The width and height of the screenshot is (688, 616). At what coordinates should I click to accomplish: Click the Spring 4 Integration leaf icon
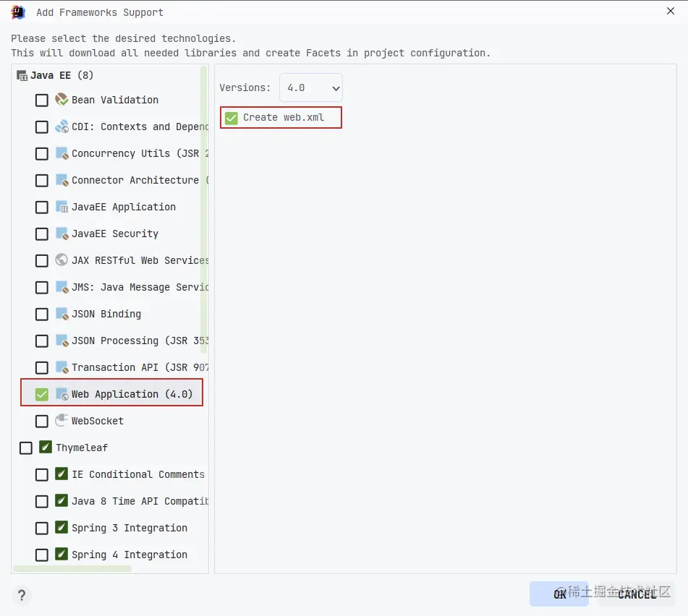tap(61, 554)
